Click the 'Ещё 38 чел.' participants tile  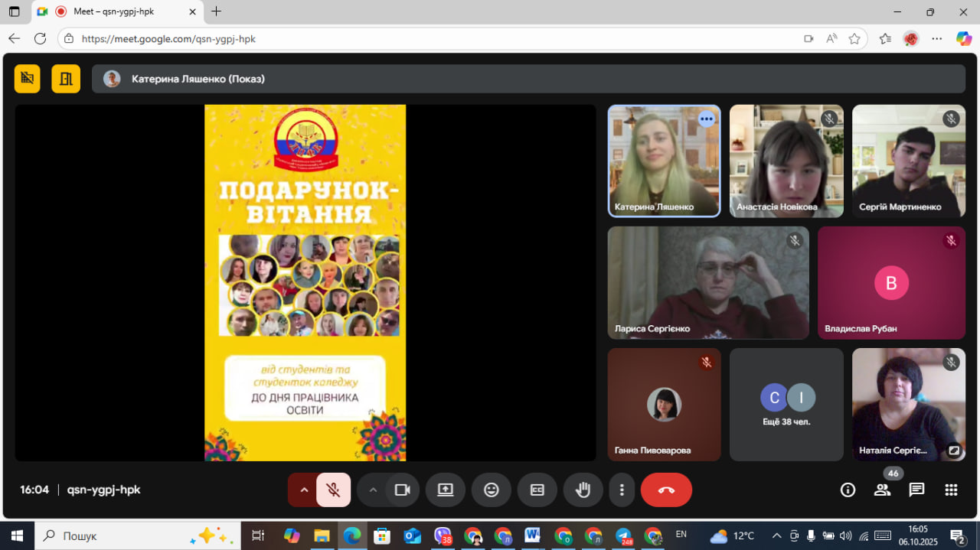[x=786, y=405]
